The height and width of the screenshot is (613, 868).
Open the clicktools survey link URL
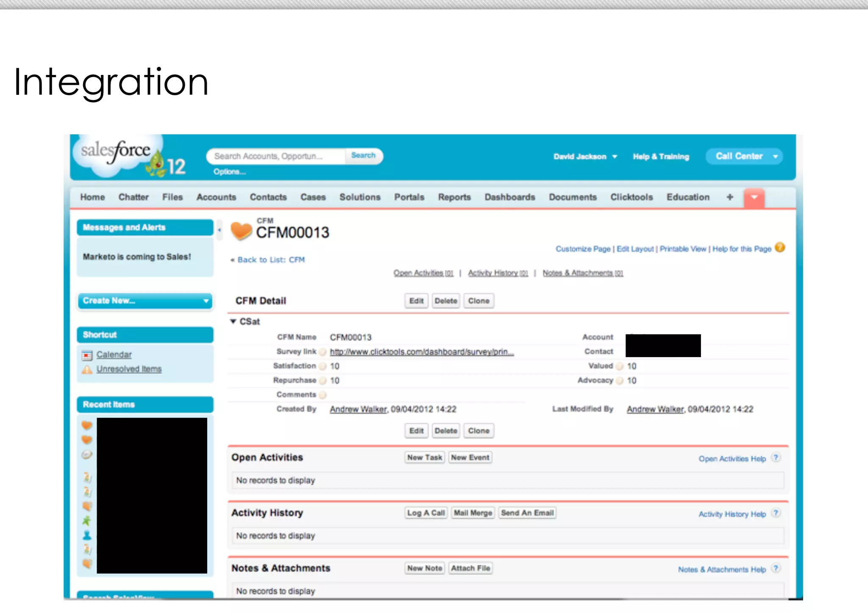(x=421, y=352)
